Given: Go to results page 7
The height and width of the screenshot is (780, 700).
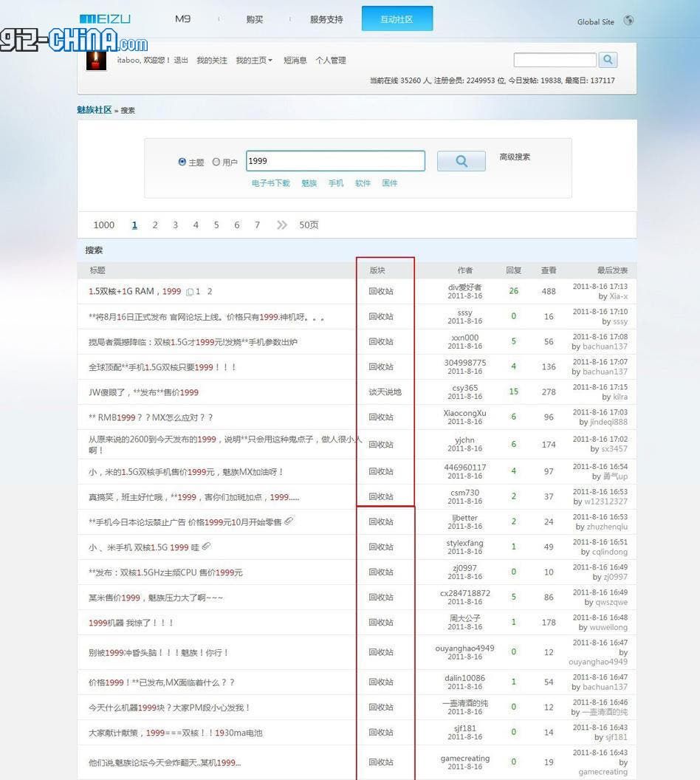Looking at the screenshot, I should pos(257,225).
